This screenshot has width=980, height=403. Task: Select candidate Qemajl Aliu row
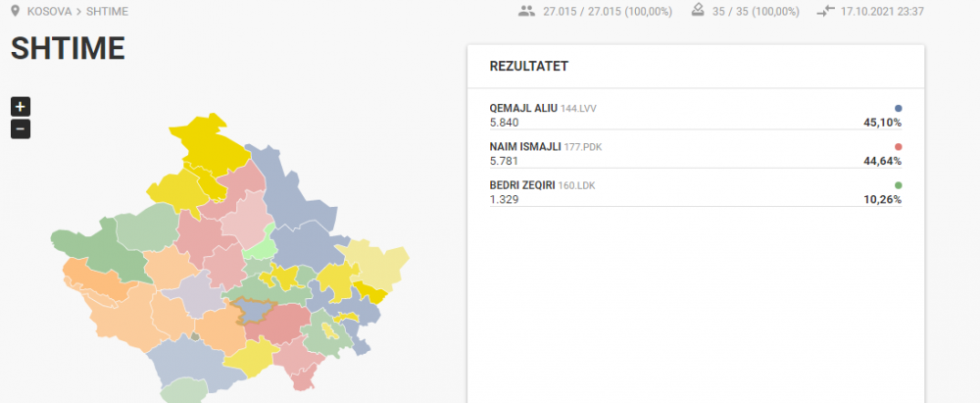[696, 115]
